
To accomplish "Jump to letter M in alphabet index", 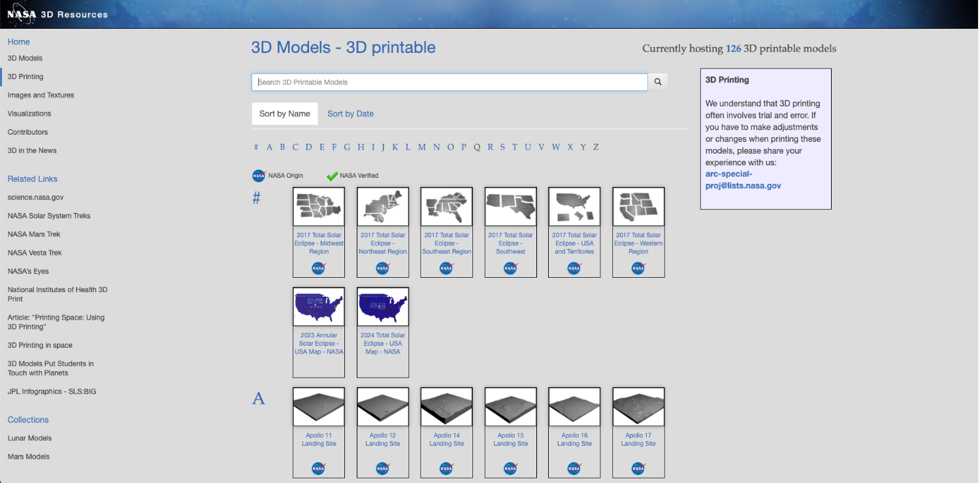I will pos(421,147).
